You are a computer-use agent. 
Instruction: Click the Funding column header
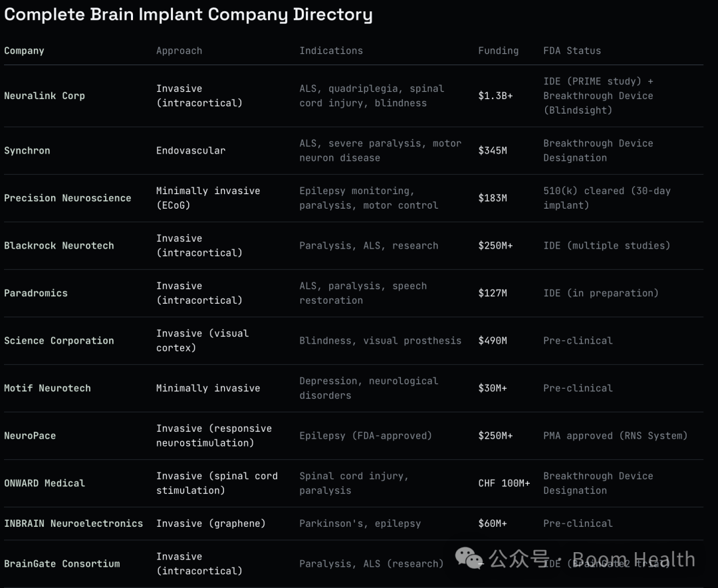click(498, 50)
